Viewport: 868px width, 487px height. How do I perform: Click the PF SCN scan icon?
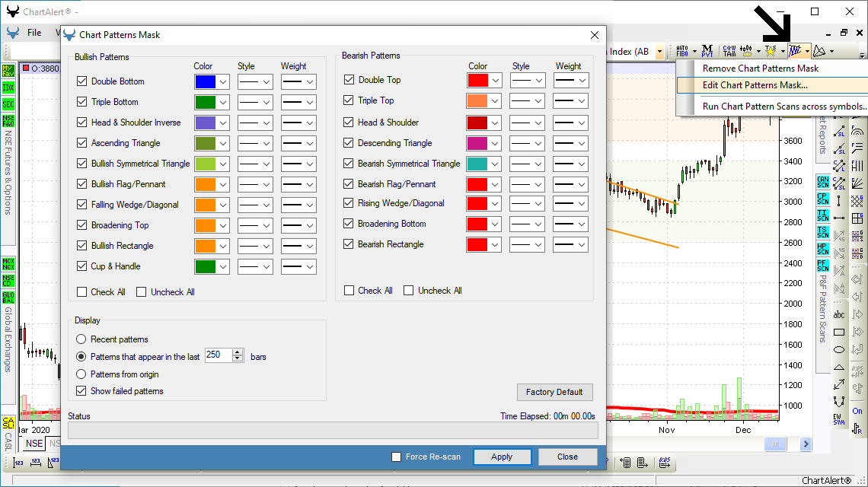(823, 266)
